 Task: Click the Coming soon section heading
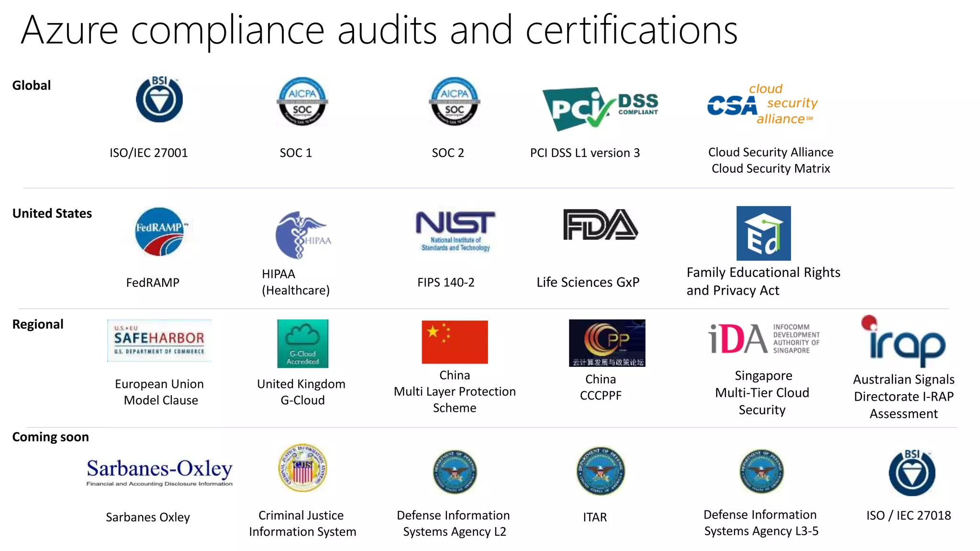pyautogui.click(x=50, y=437)
